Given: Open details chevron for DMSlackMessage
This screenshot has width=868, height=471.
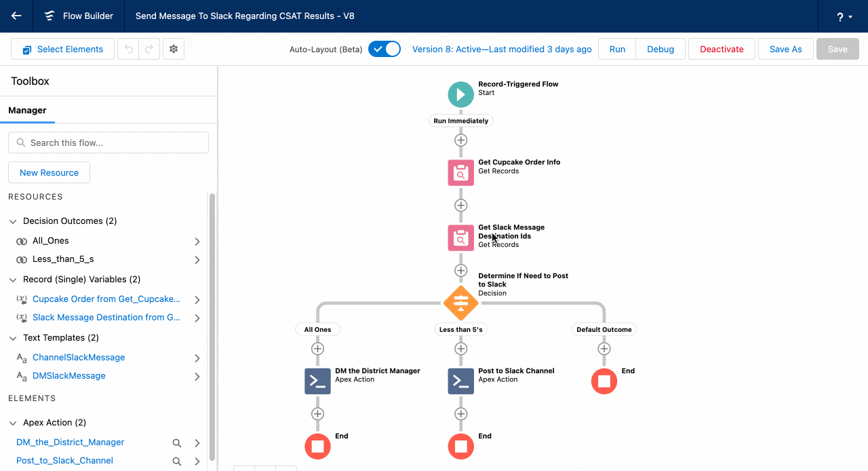Looking at the screenshot, I should 197,376.
